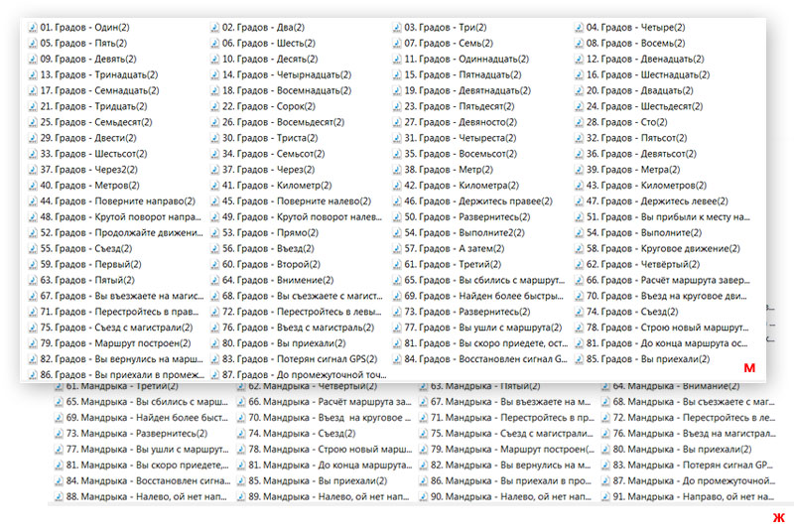Click the audio icon of '10. Градов - Десять(2)'
This screenshot has height=532, width=794.
click(x=214, y=59)
